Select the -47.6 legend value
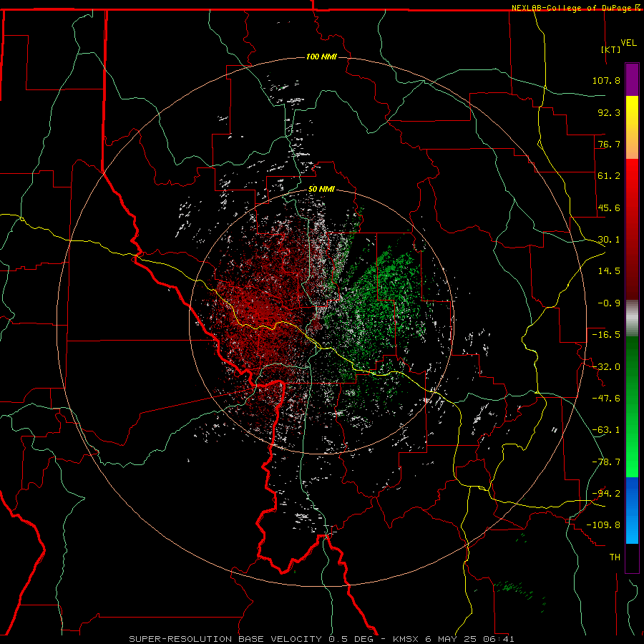 point(606,399)
